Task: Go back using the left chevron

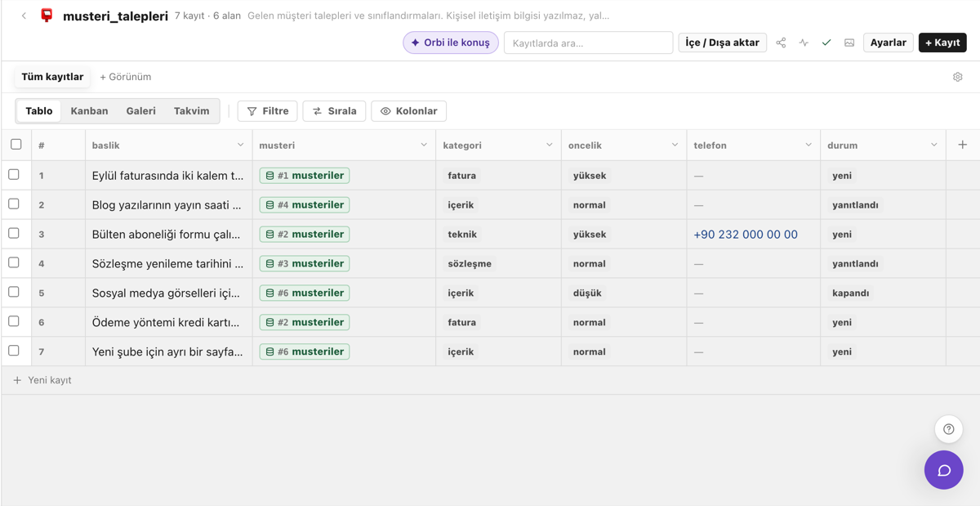Action: click(24, 16)
